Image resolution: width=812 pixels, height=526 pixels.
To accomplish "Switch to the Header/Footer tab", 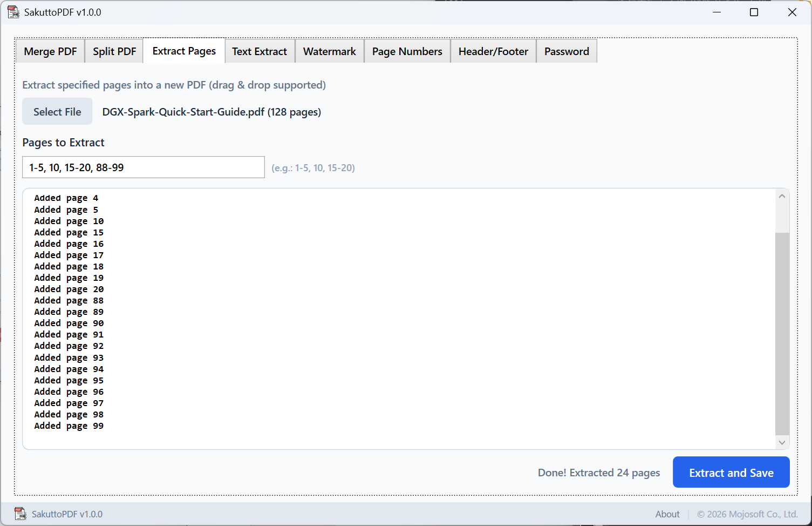I will (x=493, y=51).
